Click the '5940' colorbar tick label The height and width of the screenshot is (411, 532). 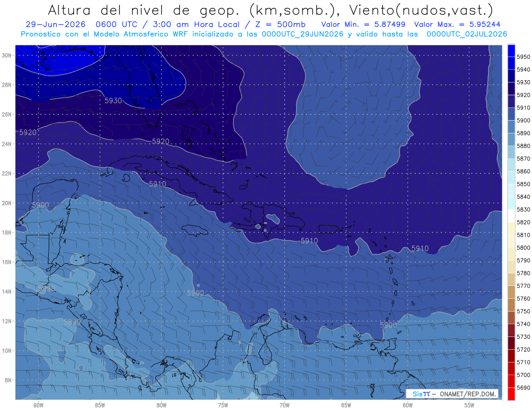pyautogui.click(x=524, y=70)
